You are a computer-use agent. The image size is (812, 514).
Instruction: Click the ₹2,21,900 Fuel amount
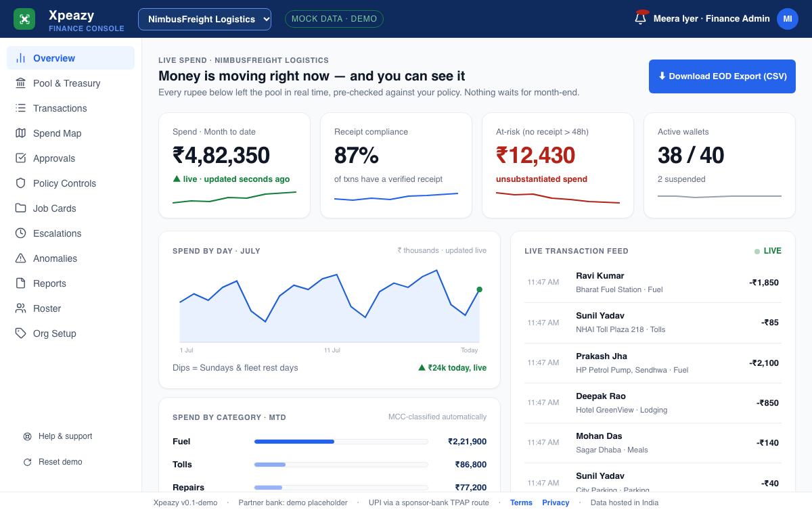point(467,442)
